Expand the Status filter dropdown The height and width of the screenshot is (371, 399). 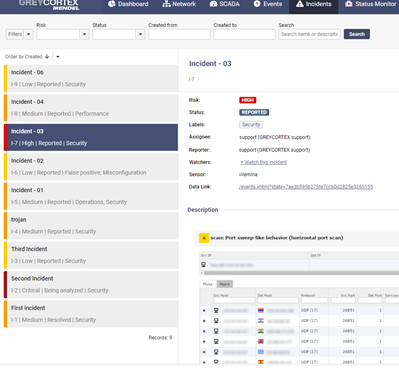140,34
